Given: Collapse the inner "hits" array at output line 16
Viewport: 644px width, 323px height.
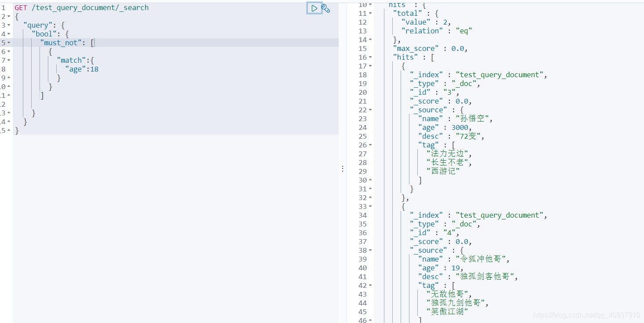Looking at the screenshot, I should click(x=370, y=57).
